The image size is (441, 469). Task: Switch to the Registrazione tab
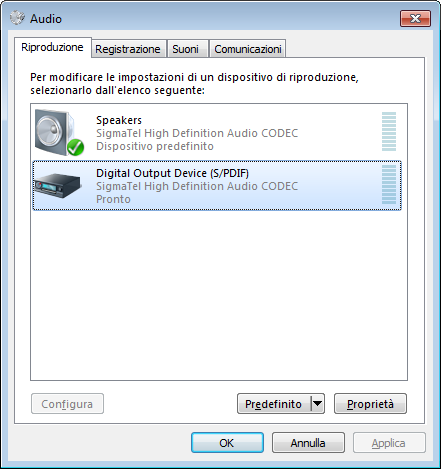click(128, 49)
